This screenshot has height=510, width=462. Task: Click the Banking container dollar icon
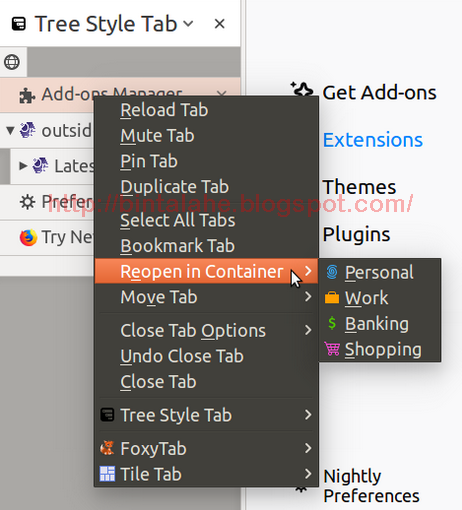click(332, 323)
